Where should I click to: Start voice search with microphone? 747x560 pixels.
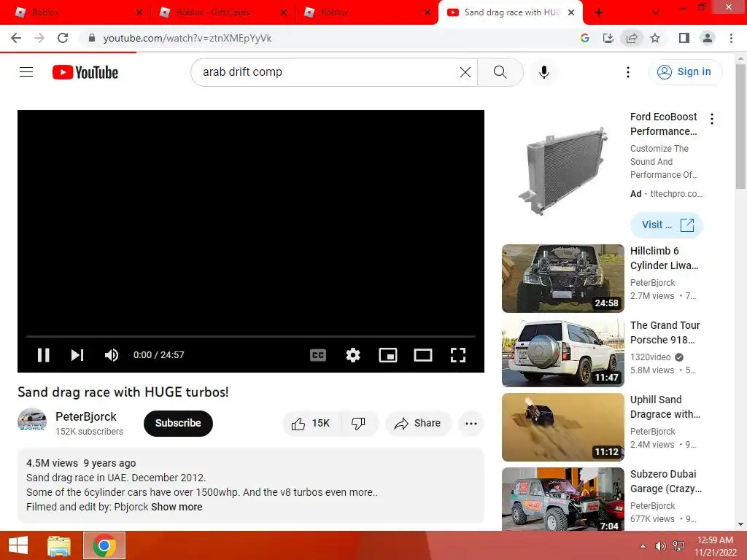tap(544, 72)
